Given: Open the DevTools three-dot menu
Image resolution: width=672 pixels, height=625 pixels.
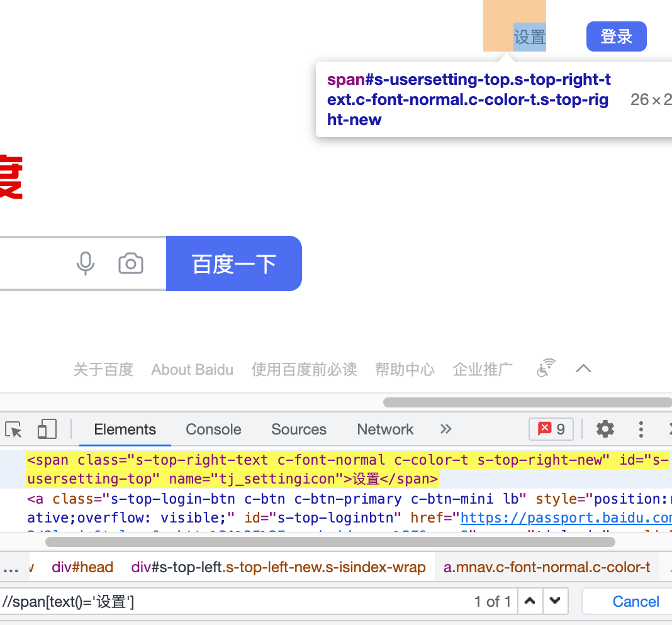Looking at the screenshot, I should pos(641,429).
